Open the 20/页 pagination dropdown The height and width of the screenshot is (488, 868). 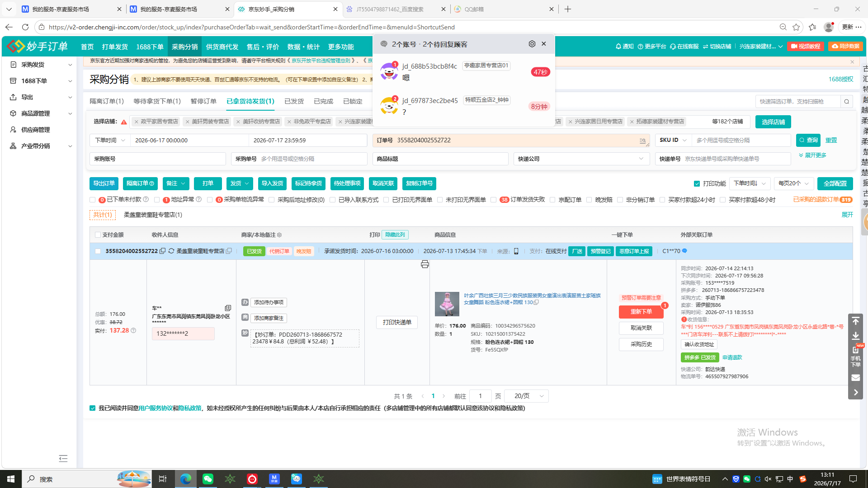point(527,396)
